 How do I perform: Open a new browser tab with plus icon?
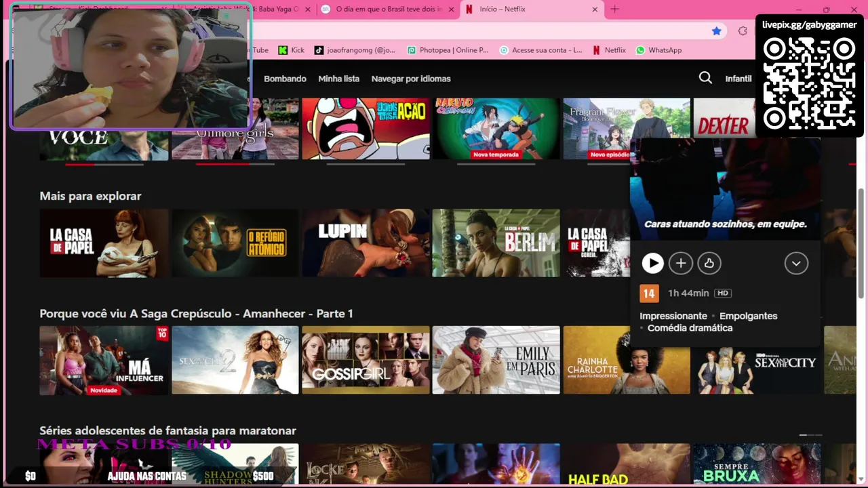(x=614, y=9)
